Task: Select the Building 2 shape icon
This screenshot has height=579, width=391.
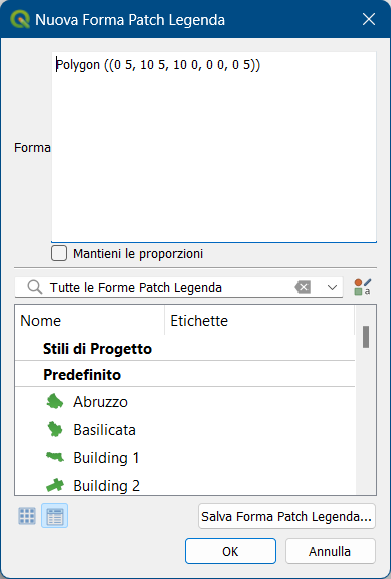Action: (55, 485)
